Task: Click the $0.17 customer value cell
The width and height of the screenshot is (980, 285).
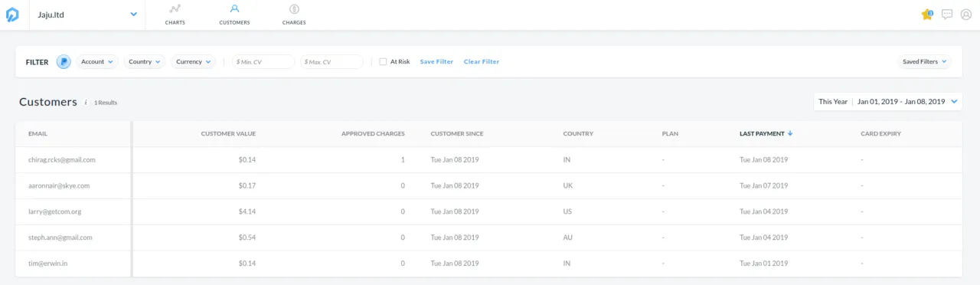Action: (247, 186)
